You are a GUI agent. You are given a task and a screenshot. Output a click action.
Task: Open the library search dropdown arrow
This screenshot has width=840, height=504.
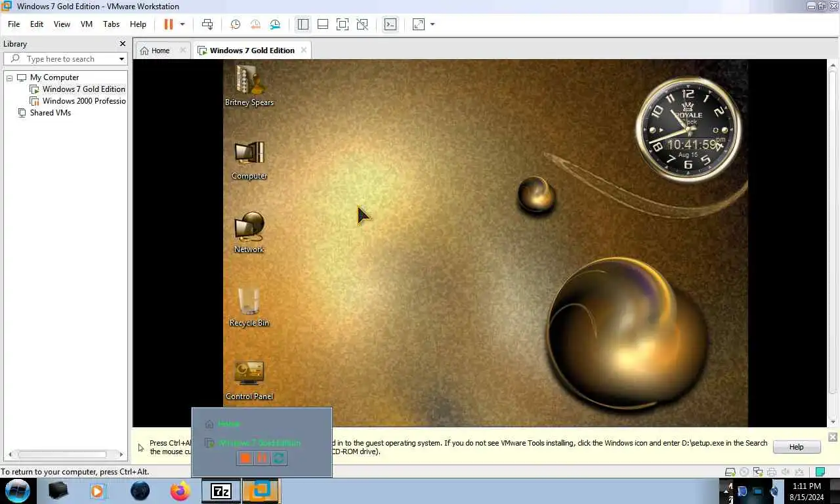pyautogui.click(x=121, y=59)
